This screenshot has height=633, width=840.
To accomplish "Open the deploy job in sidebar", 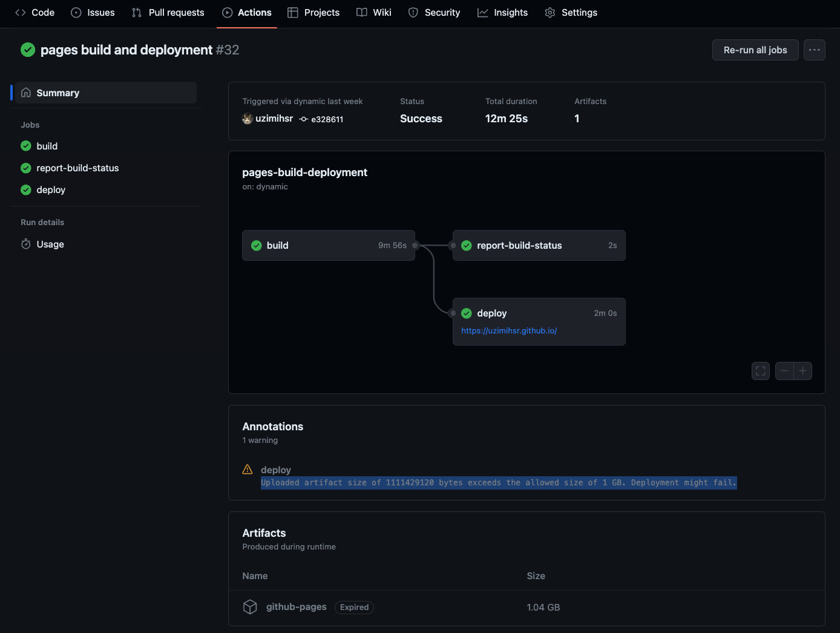I will click(x=51, y=189).
